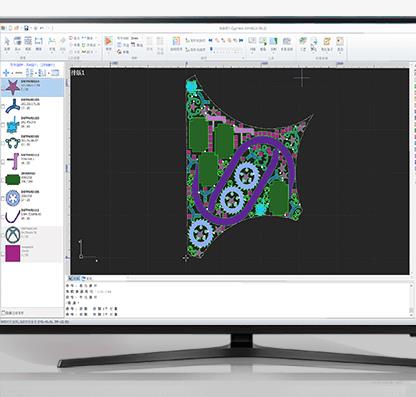Check the box beside the cyan bracket part
Screen dimensions: 416x397
(3, 125)
